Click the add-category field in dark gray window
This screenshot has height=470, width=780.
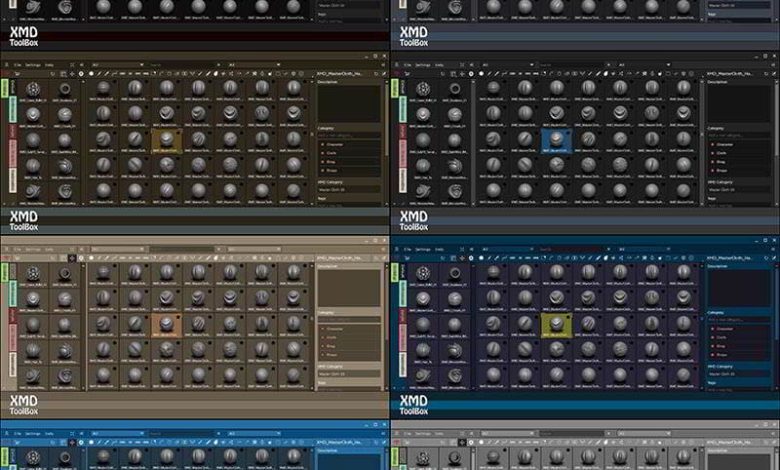738,135
